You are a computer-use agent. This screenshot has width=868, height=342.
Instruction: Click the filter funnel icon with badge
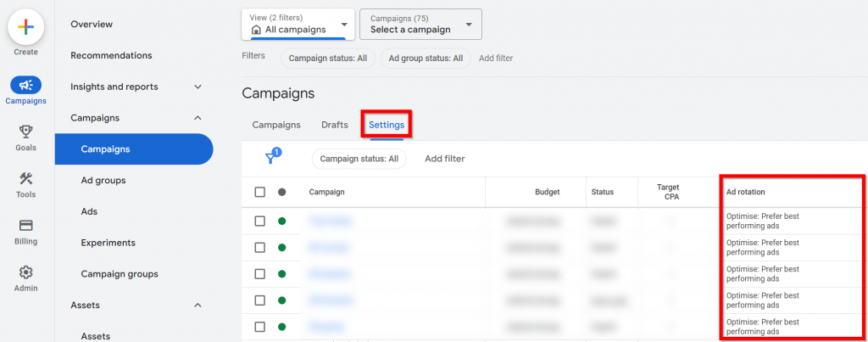point(272,157)
